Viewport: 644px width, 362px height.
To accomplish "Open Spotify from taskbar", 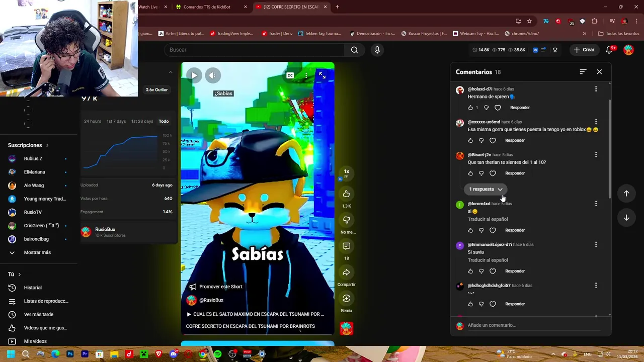I will (217, 354).
